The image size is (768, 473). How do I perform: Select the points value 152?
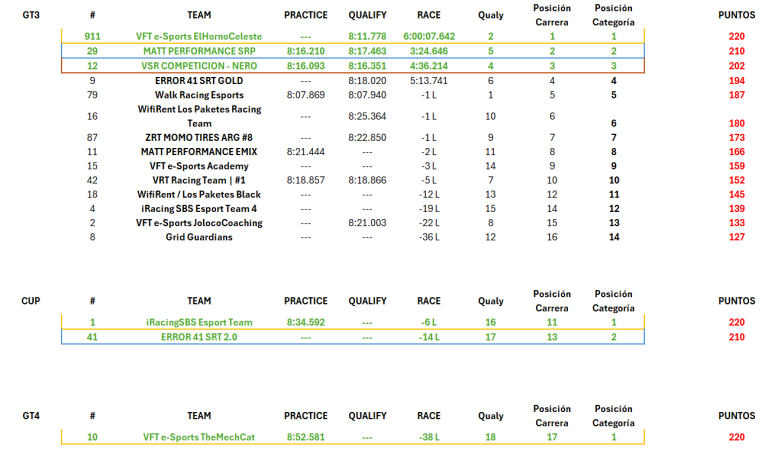[737, 180]
